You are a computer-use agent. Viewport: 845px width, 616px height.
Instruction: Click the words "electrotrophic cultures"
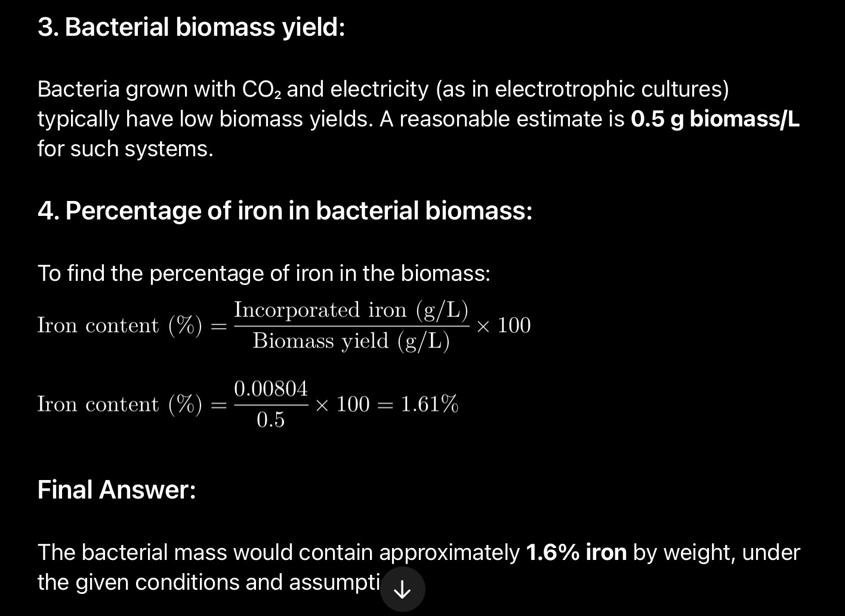click(612, 89)
